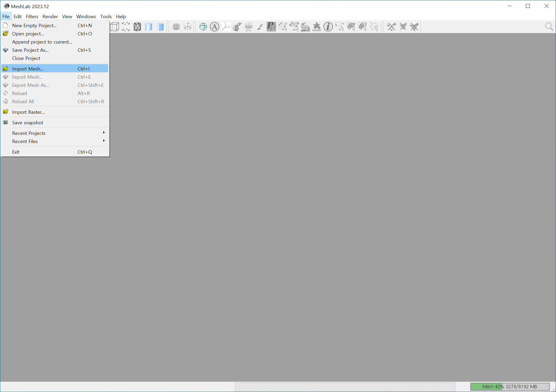Switch to wireframe render mode icon
The width and height of the screenshot is (556, 392).
point(137,27)
